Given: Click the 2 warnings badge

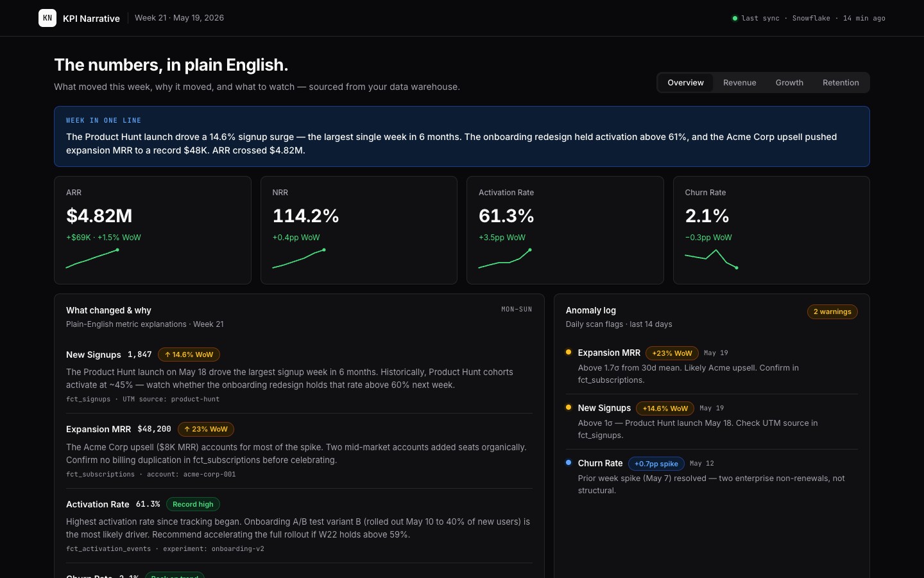Looking at the screenshot, I should tap(832, 311).
